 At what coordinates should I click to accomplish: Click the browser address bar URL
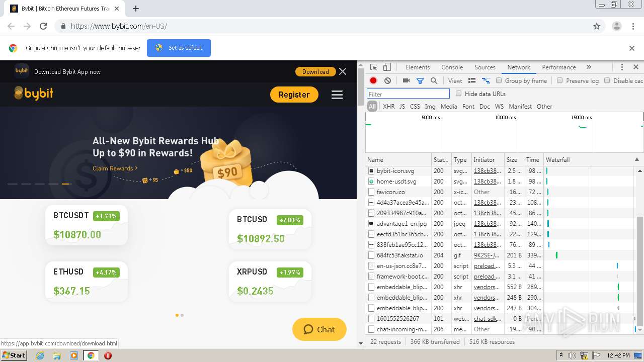[x=119, y=26]
